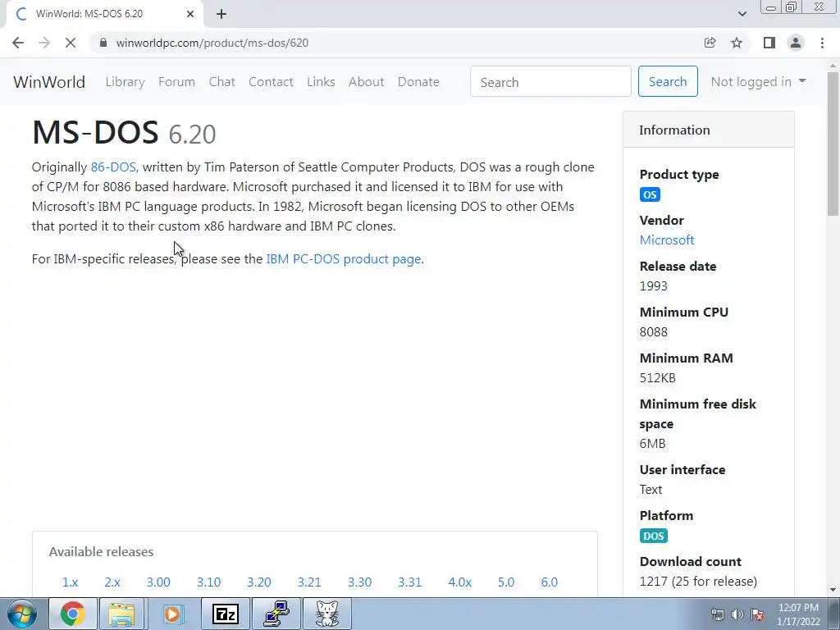
Task: Click the 6MB free disk space value
Action: (x=652, y=444)
